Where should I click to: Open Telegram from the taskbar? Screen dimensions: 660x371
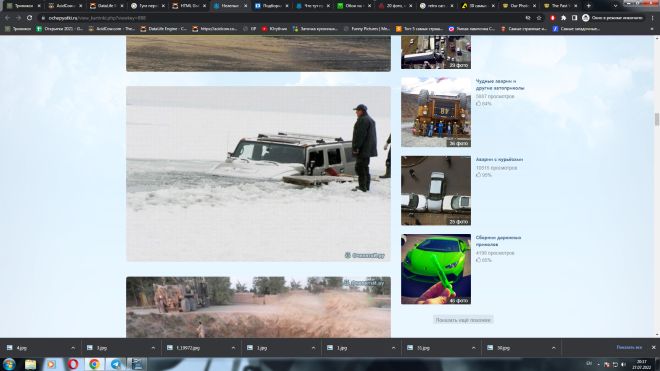[x=116, y=364]
